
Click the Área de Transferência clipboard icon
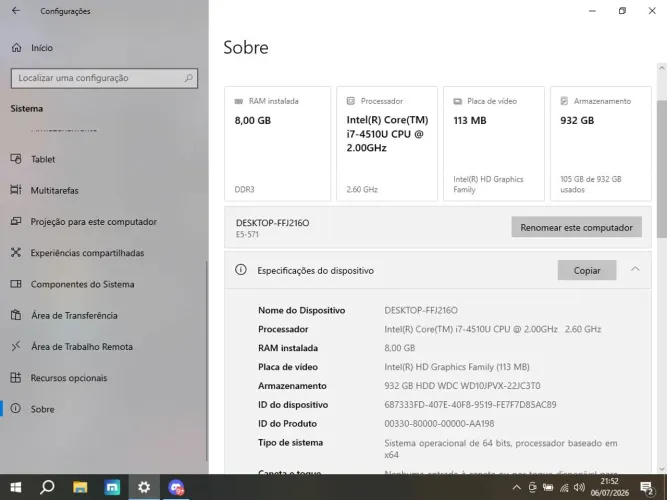pos(16,315)
